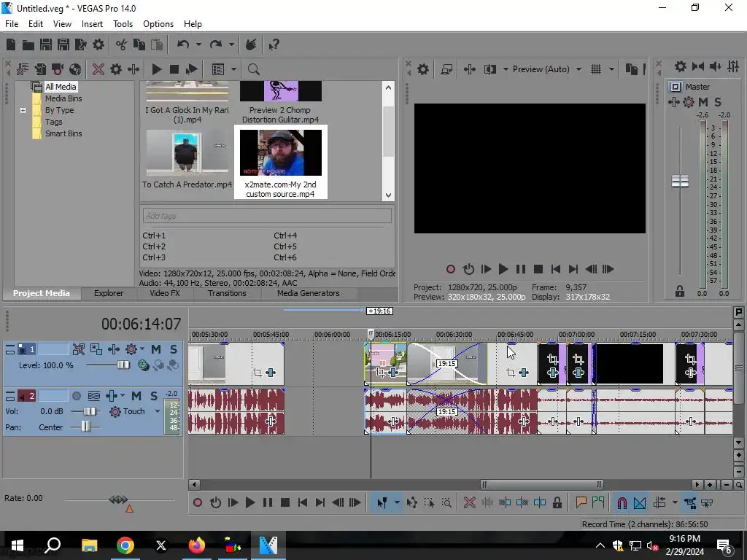Screen dimensions: 747x560
Task: Solo video track 1 with S button
Action: (174, 349)
